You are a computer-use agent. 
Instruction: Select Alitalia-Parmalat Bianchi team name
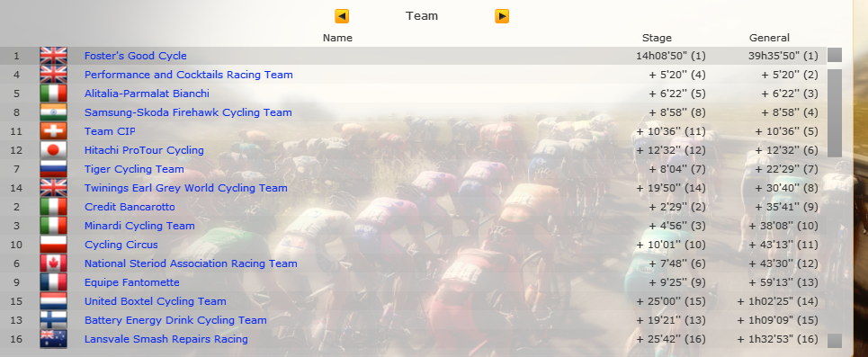pyautogui.click(x=147, y=94)
